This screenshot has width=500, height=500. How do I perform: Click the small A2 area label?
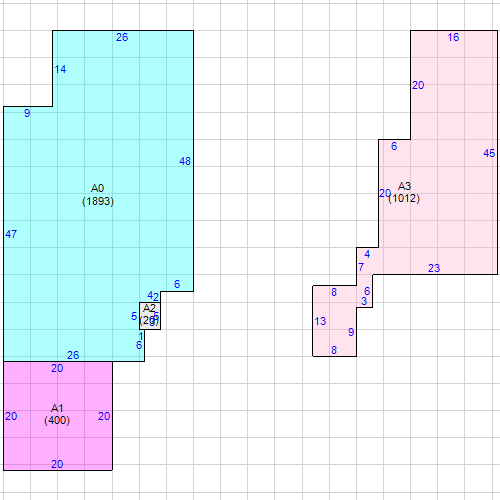pos(149,314)
